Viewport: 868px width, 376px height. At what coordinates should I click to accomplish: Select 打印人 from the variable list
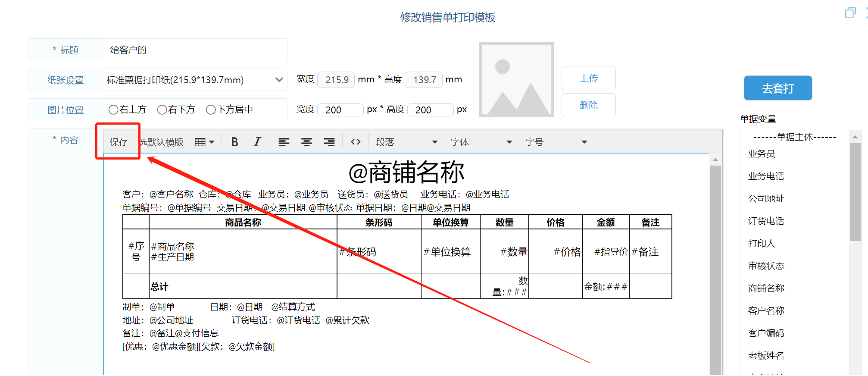tap(762, 244)
